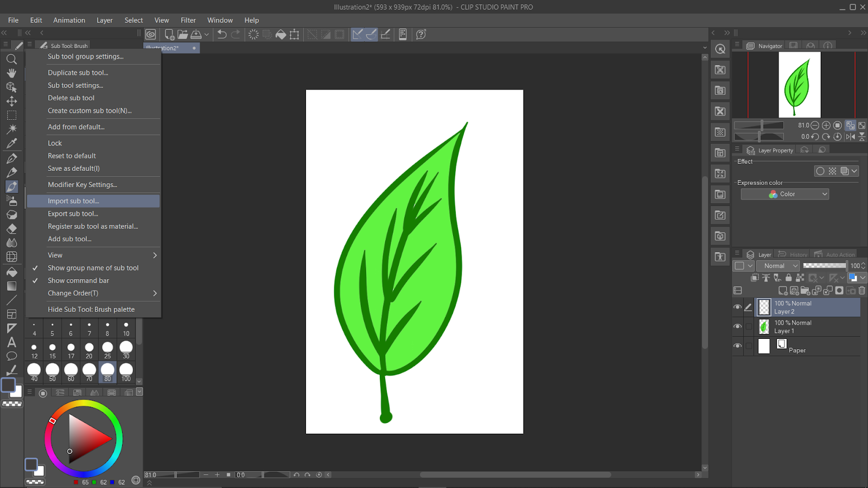Choose Hide Sub Tool: Brush palette

93,310
